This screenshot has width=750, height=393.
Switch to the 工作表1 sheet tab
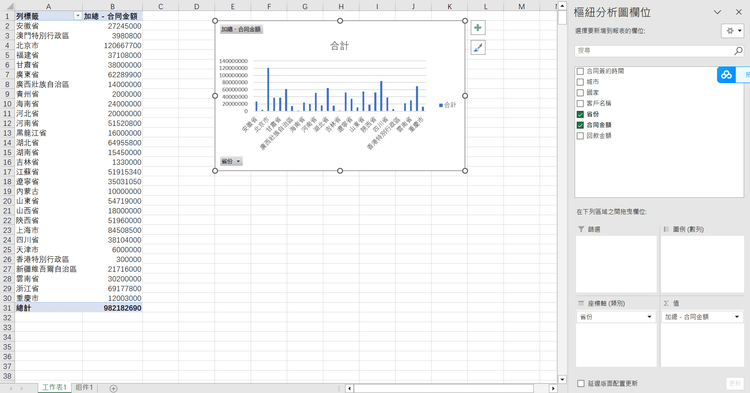coord(54,387)
